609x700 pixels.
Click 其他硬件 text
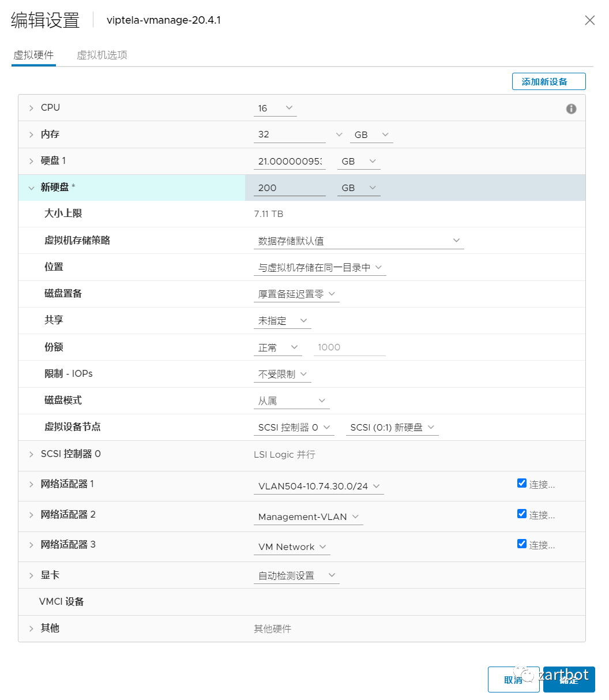point(272,629)
